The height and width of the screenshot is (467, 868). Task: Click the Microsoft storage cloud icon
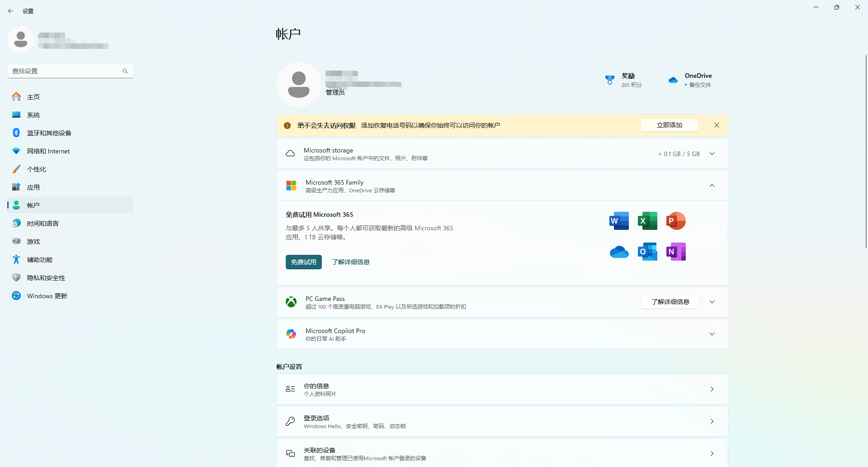[x=290, y=154]
